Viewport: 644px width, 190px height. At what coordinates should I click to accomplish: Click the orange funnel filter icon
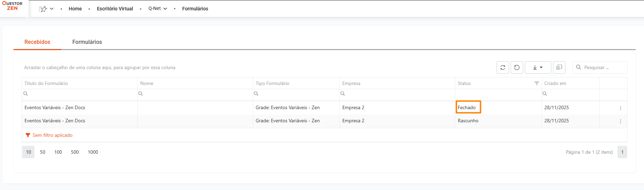[x=28, y=135]
